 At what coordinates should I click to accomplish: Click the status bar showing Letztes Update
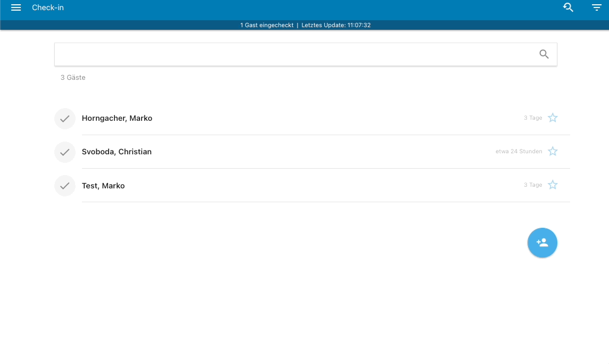[x=306, y=25]
